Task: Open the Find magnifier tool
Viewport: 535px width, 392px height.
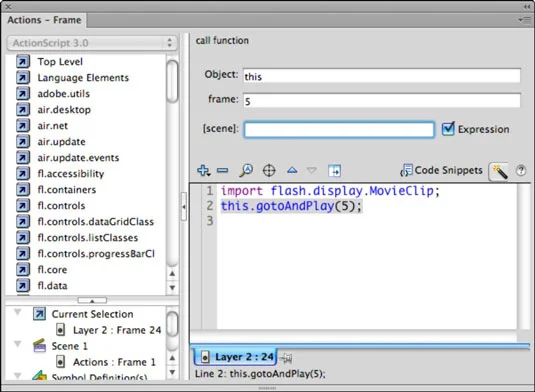Action: click(x=246, y=170)
